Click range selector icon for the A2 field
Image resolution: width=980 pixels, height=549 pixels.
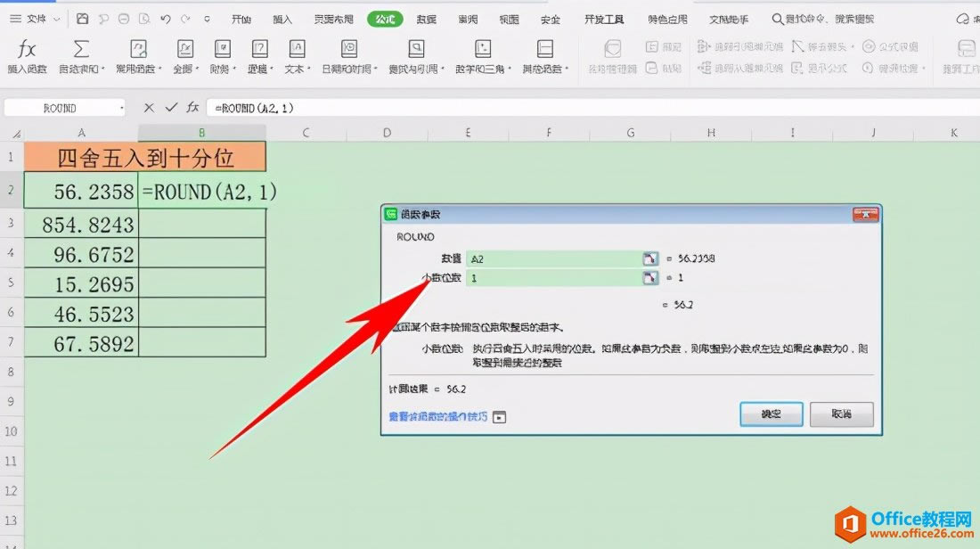point(650,258)
